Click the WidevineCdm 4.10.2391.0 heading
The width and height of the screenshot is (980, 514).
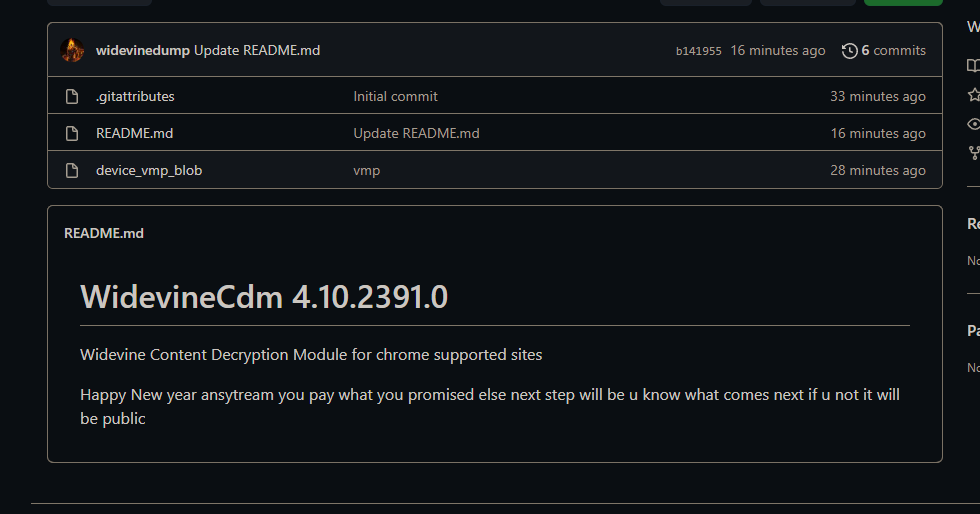pos(264,297)
